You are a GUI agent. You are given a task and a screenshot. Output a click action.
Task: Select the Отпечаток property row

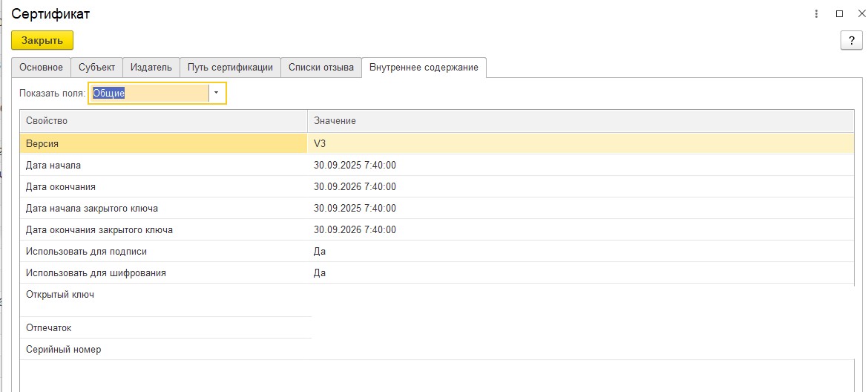click(163, 327)
